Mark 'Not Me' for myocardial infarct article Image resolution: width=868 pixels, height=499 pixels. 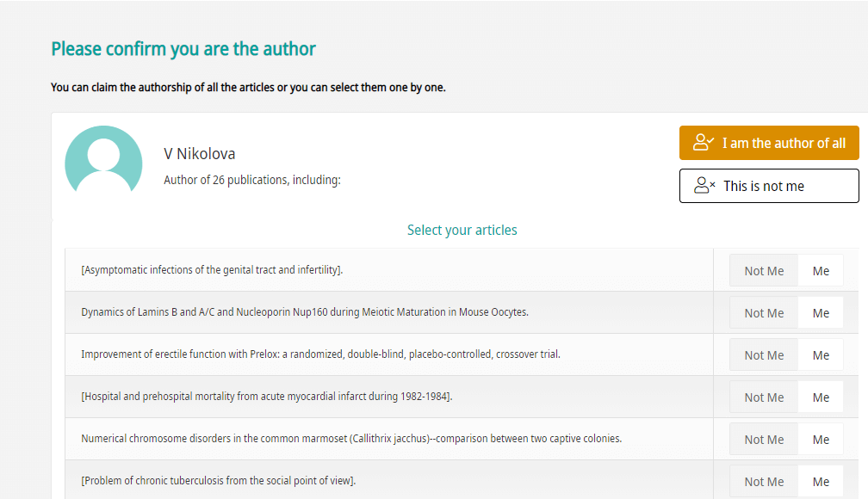(764, 397)
